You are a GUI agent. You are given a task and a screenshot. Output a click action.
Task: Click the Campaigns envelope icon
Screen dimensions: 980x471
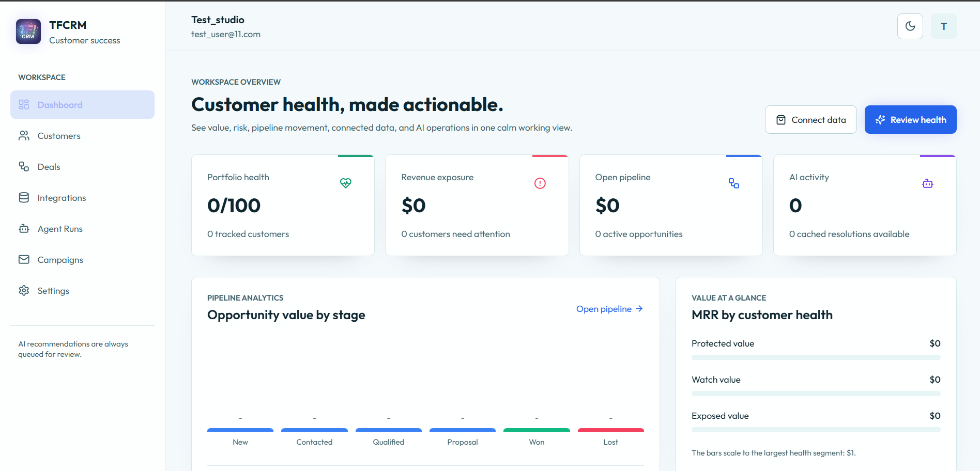point(24,259)
